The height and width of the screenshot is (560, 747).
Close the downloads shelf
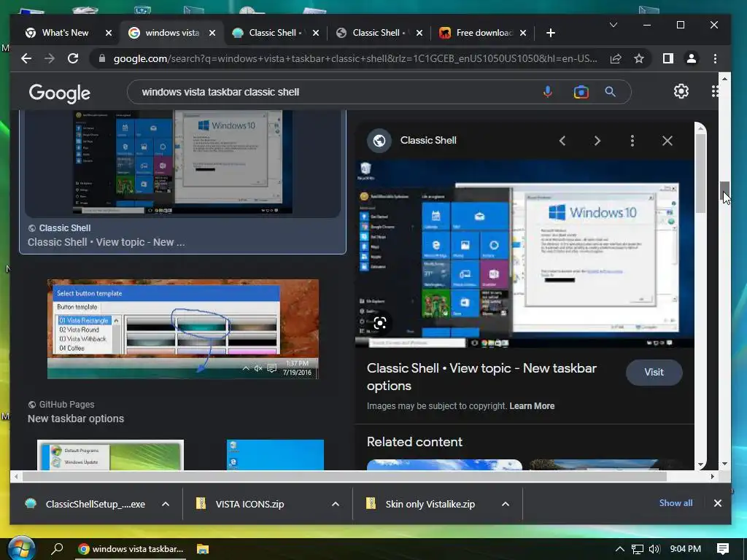[718, 503]
